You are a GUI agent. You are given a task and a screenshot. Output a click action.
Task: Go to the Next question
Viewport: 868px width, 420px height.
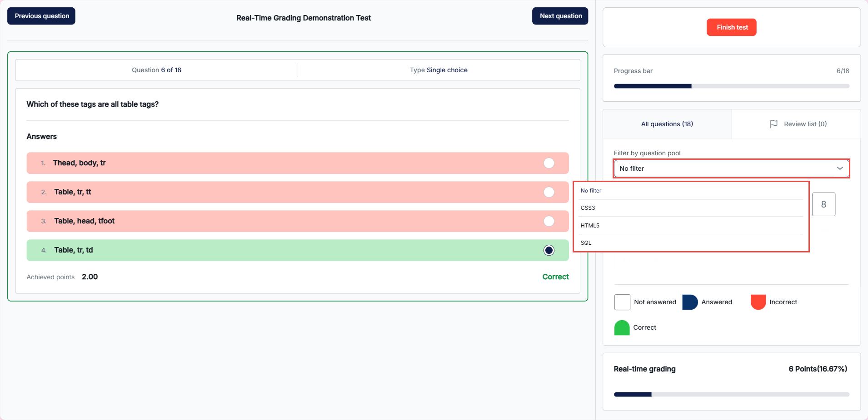560,16
